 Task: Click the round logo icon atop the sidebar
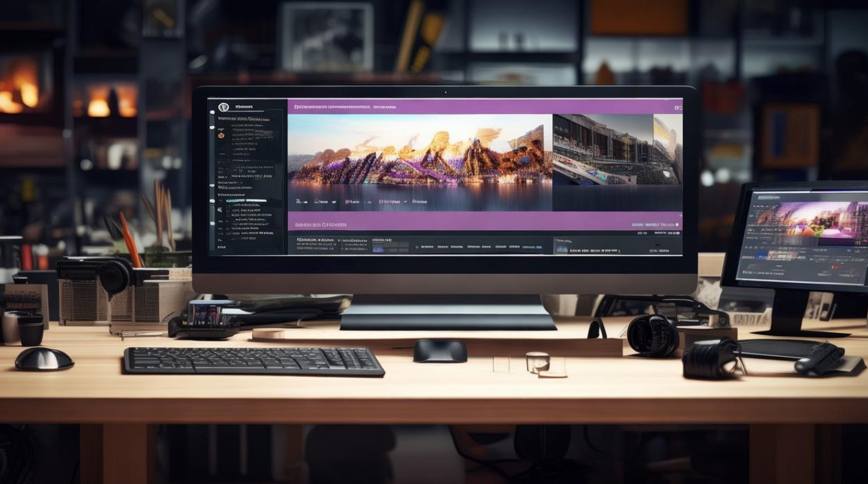coord(224,107)
